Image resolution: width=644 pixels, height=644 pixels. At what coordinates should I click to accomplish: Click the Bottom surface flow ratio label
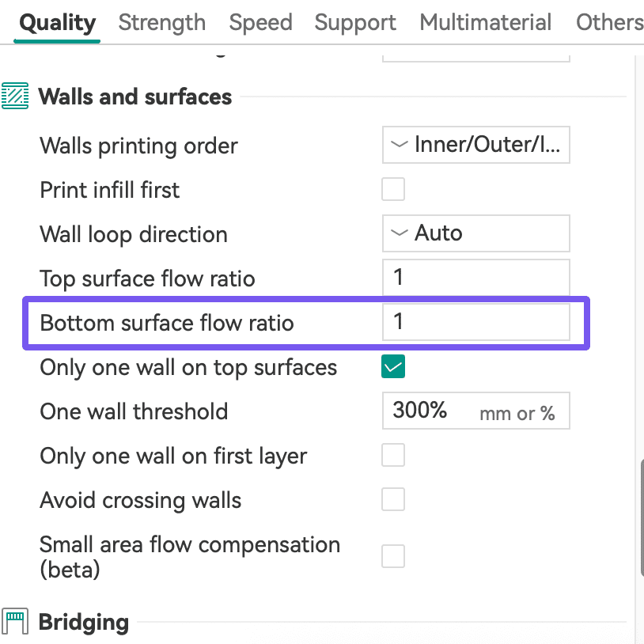[167, 323]
